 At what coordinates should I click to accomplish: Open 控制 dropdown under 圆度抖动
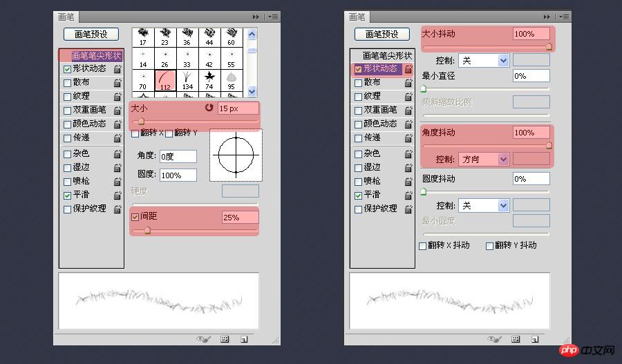[x=484, y=205]
